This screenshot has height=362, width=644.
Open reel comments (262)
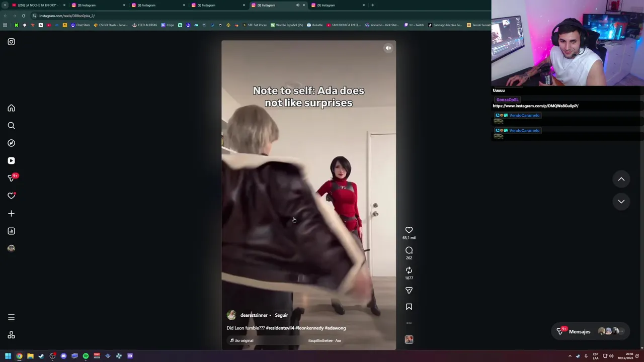pos(409,250)
